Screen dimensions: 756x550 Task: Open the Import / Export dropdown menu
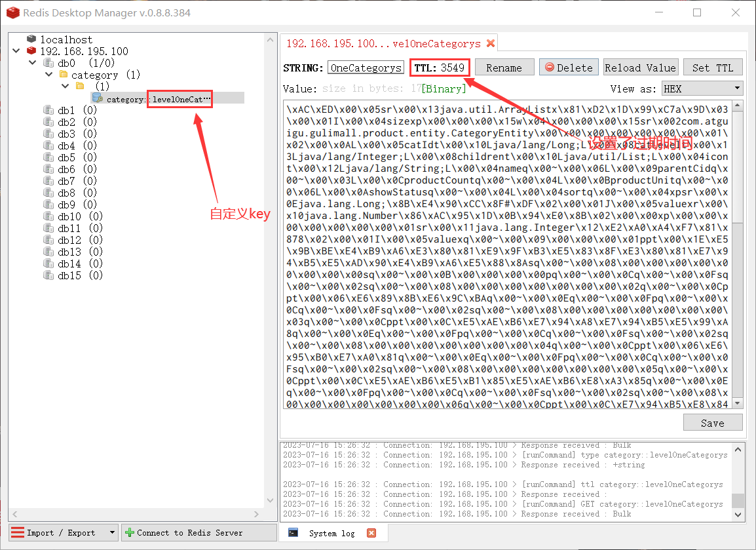[x=112, y=532]
